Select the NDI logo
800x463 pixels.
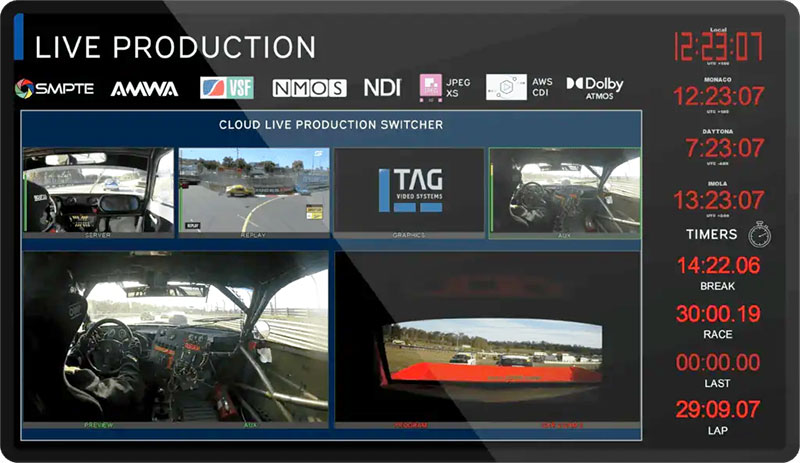pyautogui.click(x=383, y=88)
